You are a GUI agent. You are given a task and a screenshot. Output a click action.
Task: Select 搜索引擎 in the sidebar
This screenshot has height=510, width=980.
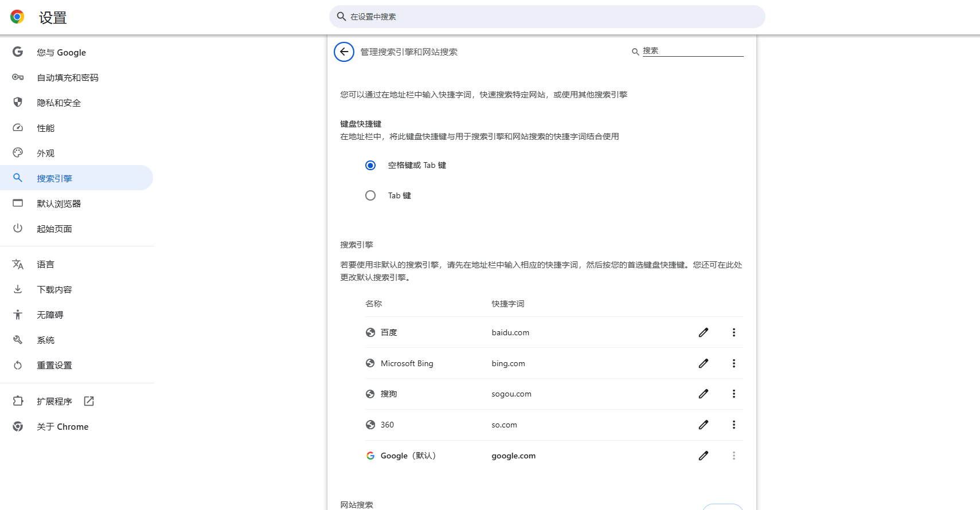point(77,178)
